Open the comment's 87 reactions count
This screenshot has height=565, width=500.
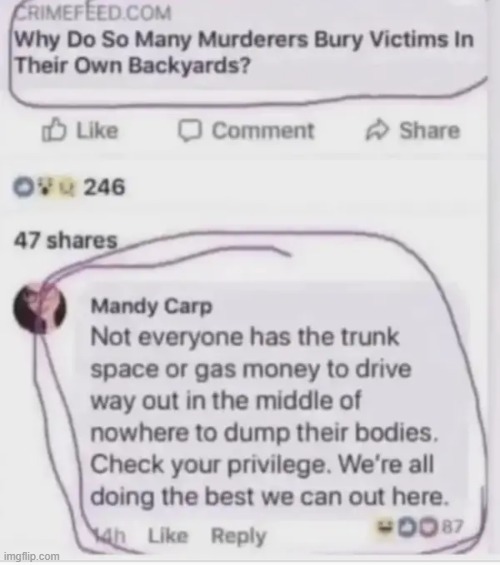point(452,527)
